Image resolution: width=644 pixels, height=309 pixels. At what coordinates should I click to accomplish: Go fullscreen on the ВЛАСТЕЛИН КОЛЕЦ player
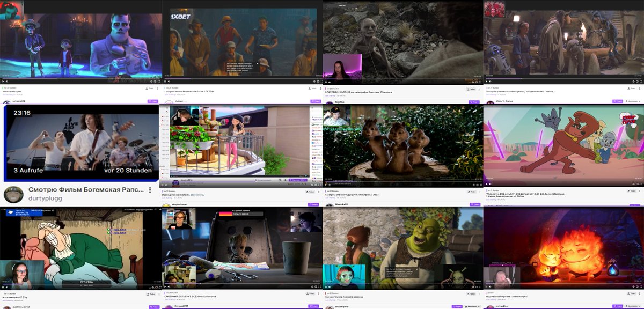pyautogui.click(x=480, y=82)
